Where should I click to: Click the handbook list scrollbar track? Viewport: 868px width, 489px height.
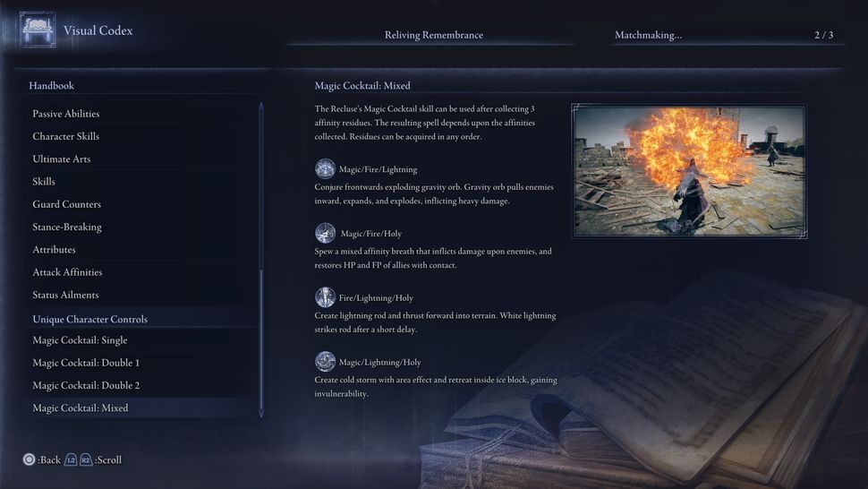[261, 260]
